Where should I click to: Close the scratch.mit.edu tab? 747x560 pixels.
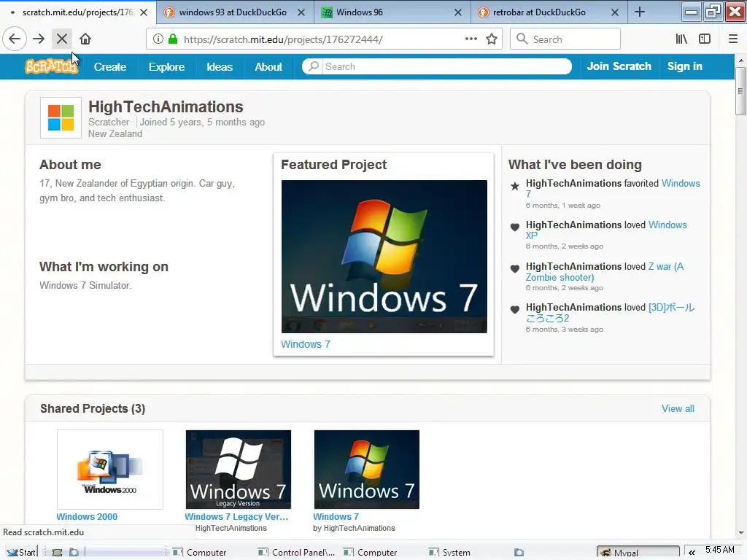pos(144,12)
